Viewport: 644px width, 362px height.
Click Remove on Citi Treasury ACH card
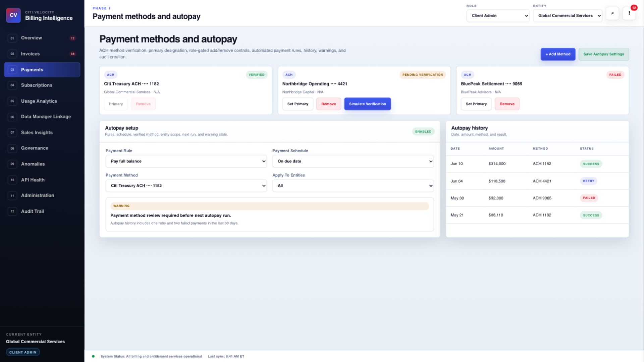click(143, 104)
